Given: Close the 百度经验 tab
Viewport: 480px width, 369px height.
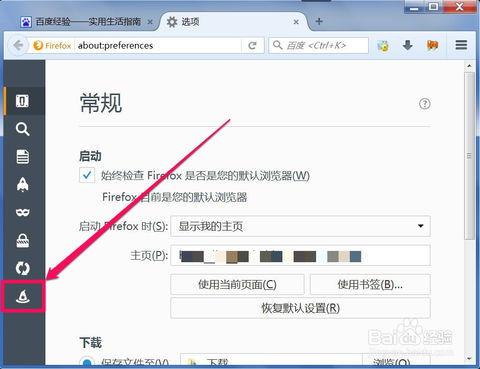Looking at the screenshot, I should point(150,22).
